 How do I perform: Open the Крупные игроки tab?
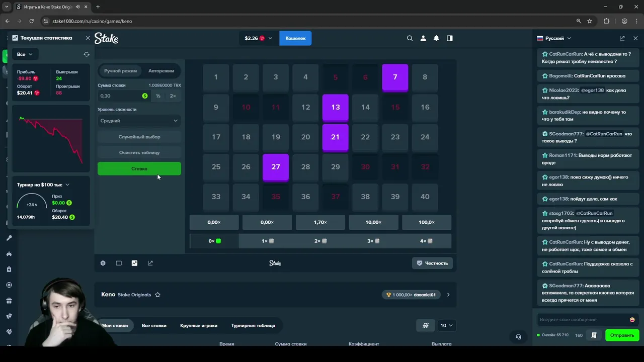tap(199, 325)
